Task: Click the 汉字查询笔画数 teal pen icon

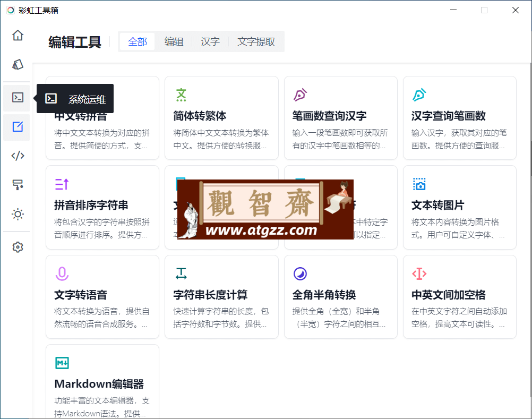Action: [419, 95]
